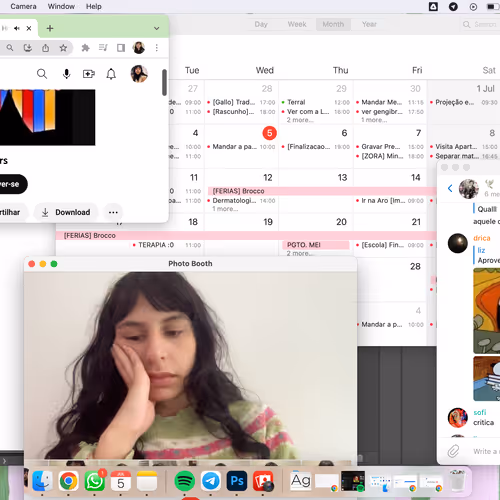Select the Calendar Month view
Image resolution: width=500 pixels, height=500 pixels.
tap(333, 24)
